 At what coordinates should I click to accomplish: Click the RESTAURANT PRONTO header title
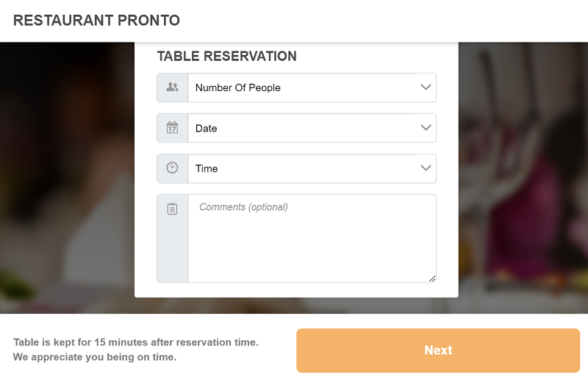96,21
